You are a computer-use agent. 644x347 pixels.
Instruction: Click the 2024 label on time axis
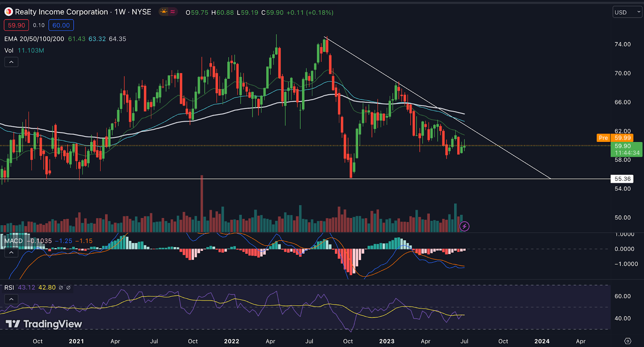pyautogui.click(x=542, y=341)
